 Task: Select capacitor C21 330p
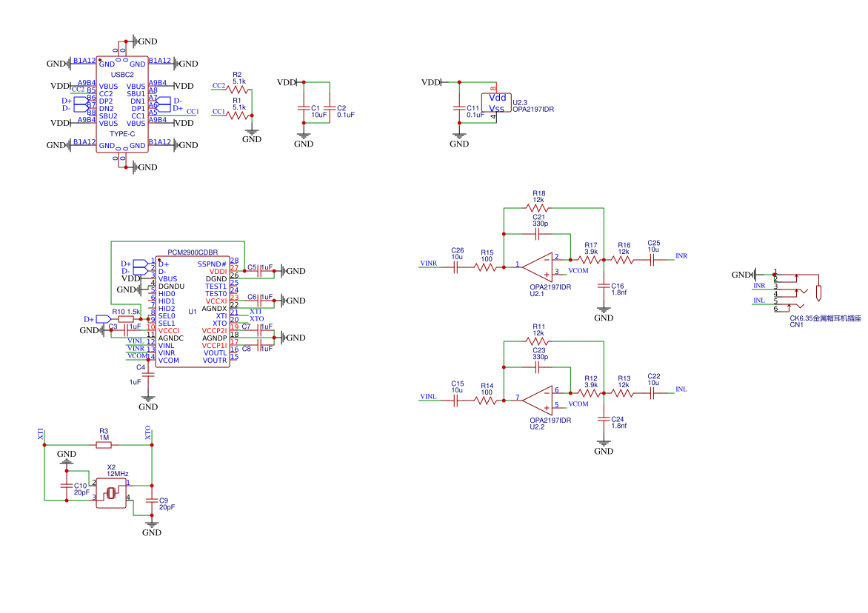537,234
